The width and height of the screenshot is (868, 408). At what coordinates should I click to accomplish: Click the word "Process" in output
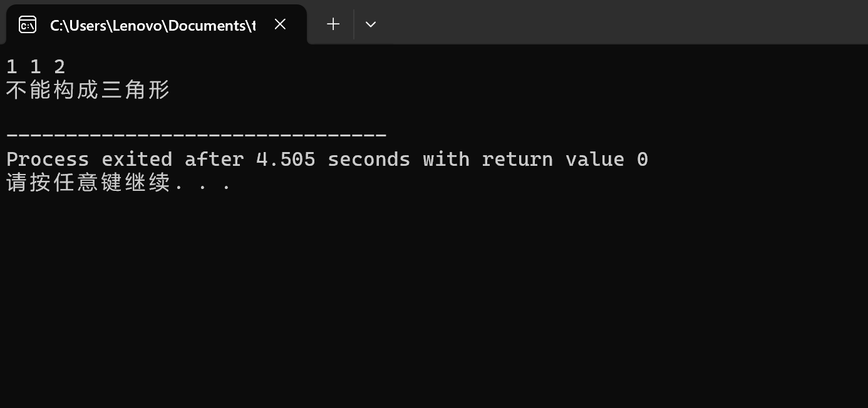(x=48, y=159)
